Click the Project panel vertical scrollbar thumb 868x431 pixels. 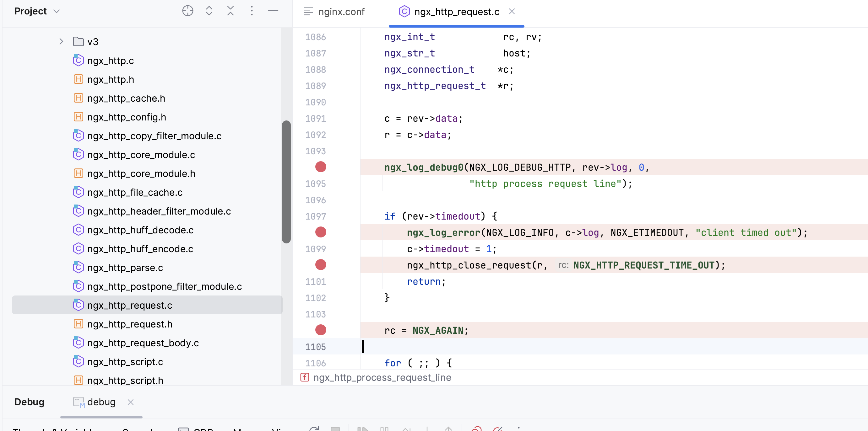click(x=286, y=182)
